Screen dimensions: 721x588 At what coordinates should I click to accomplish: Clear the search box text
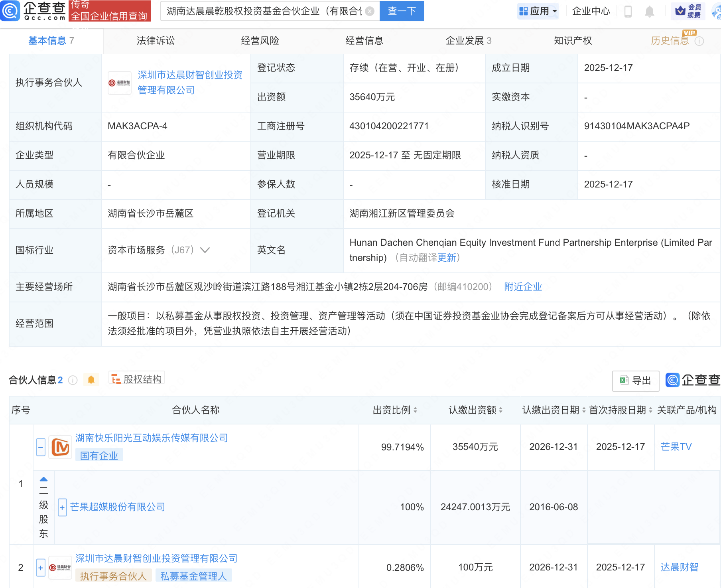370,11
